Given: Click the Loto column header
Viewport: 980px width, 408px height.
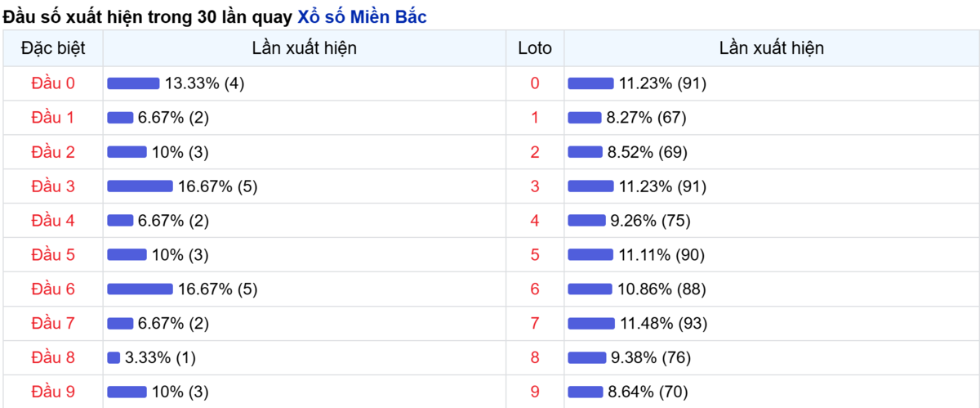Looking at the screenshot, I should point(535,48).
